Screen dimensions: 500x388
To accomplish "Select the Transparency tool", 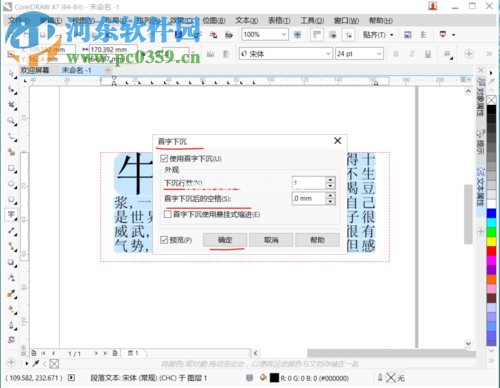I will click(x=12, y=278).
